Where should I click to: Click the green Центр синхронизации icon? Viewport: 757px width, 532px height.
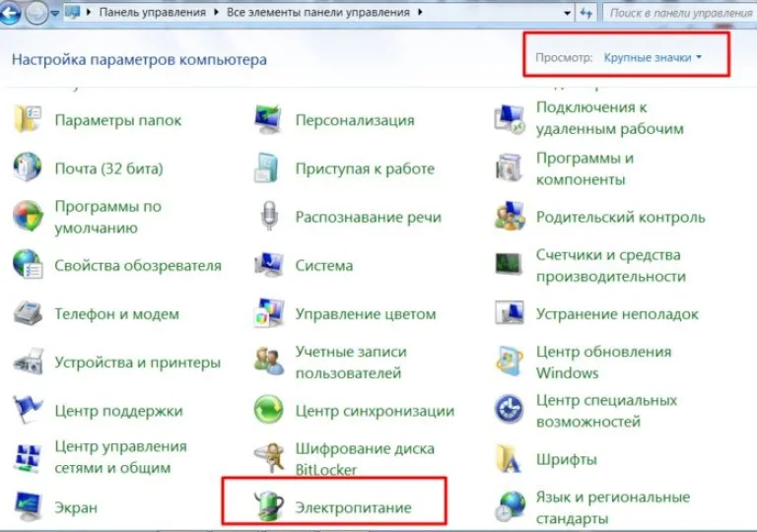[x=268, y=410]
